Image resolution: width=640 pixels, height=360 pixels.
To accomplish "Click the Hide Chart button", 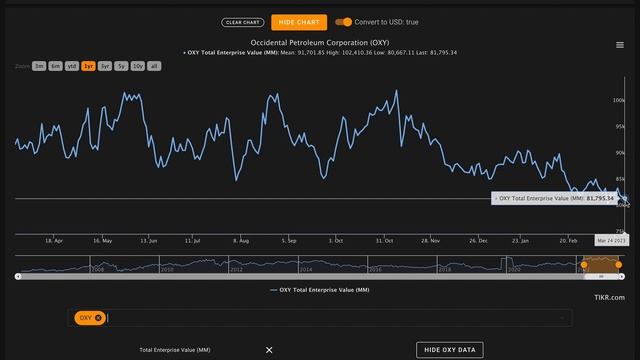I will point(299,22).
